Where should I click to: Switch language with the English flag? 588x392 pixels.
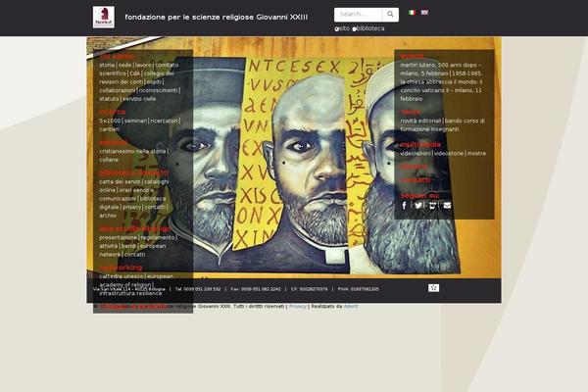pos(424,13)
